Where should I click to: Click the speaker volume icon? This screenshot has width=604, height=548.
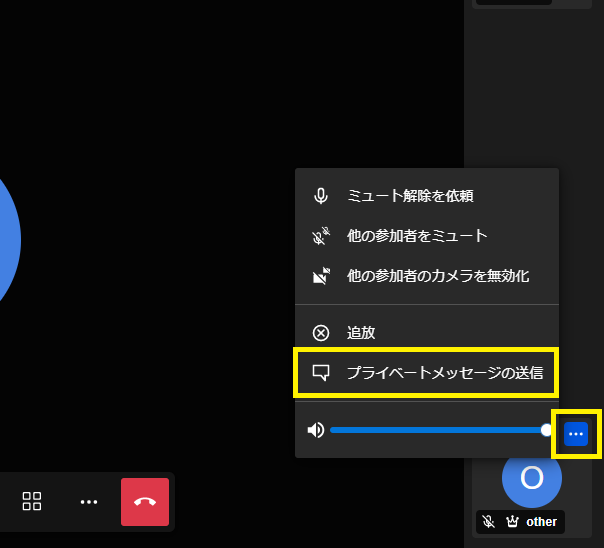pyautogui.click(x=316, y=430)
